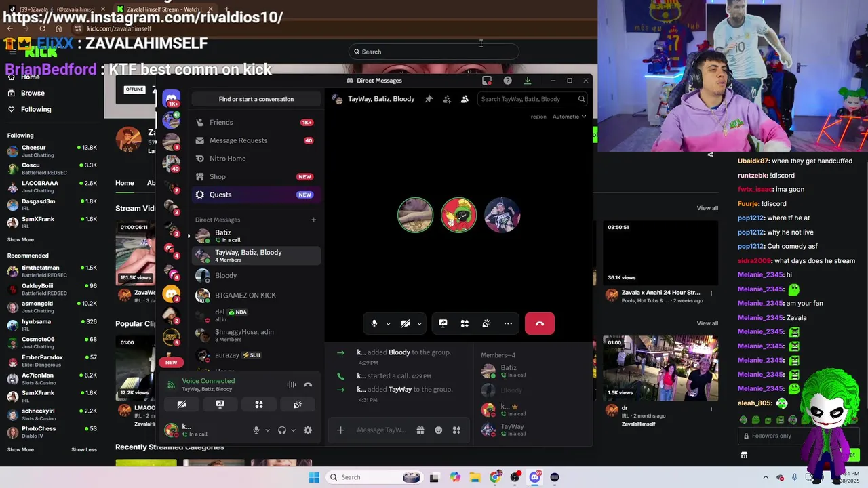Screen dimensions: 868x488
Task: Select Browse in Kick sidebar
Action: pos(33,93)
